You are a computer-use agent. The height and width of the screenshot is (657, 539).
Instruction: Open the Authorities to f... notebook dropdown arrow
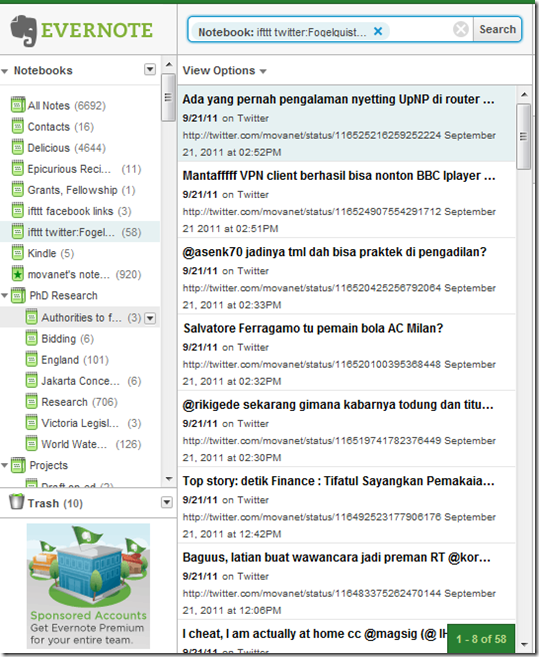click(150, 318)
